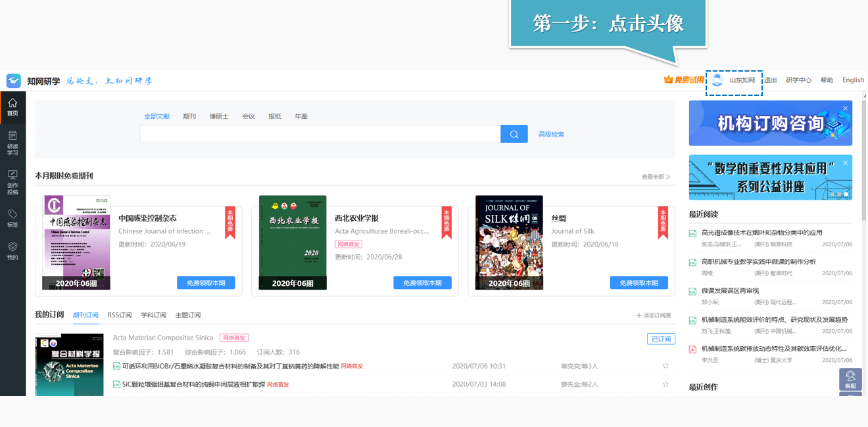Click in the literature search field
Image resolution: width=868 pixels, height=427 pixels.
(320, 134)
